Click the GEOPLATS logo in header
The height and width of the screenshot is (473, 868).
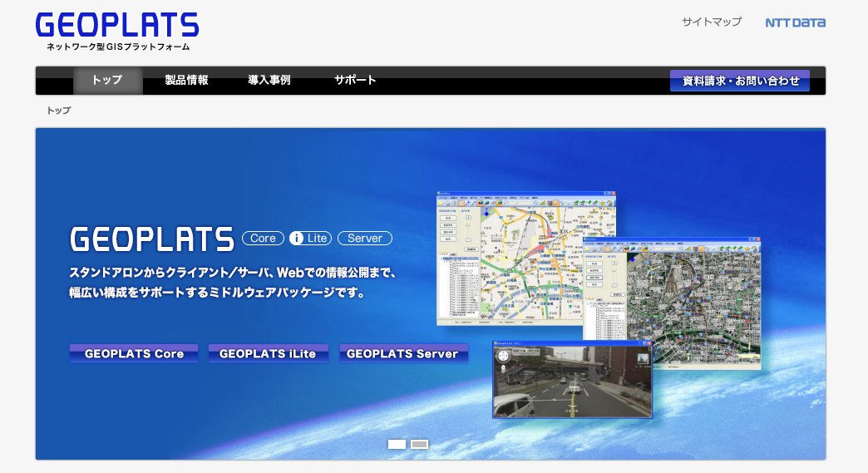point(116,26)
